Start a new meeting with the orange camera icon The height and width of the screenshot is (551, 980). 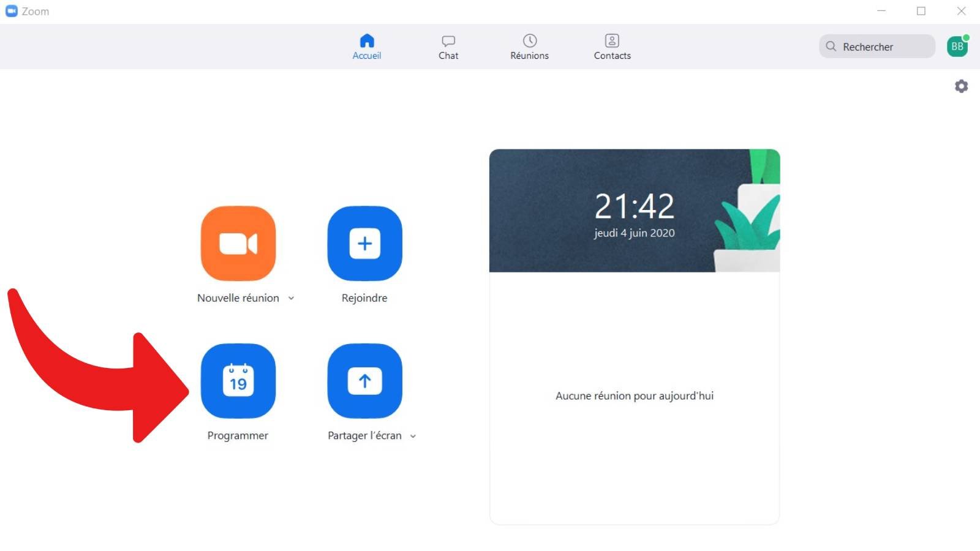[x=238, y=244]
